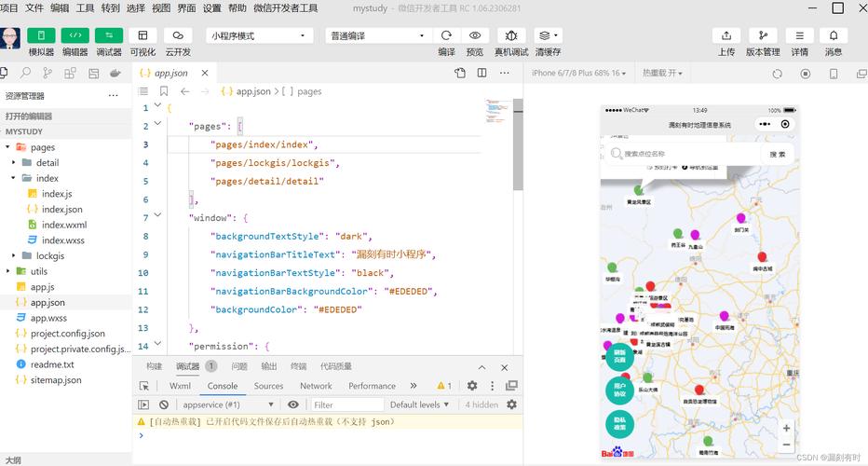Screen dimensions: 868x466
Task: Click the element inspect selector icon
Action: click(144, 386)
